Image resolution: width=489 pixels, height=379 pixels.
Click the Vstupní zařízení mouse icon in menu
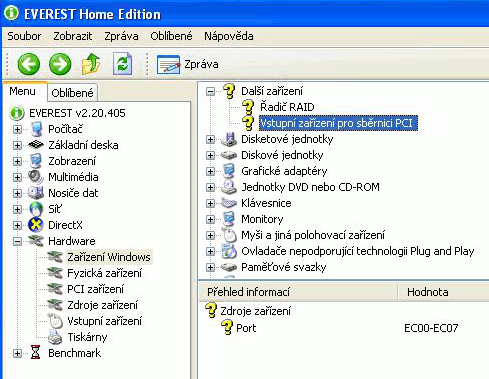click(55, 321)
